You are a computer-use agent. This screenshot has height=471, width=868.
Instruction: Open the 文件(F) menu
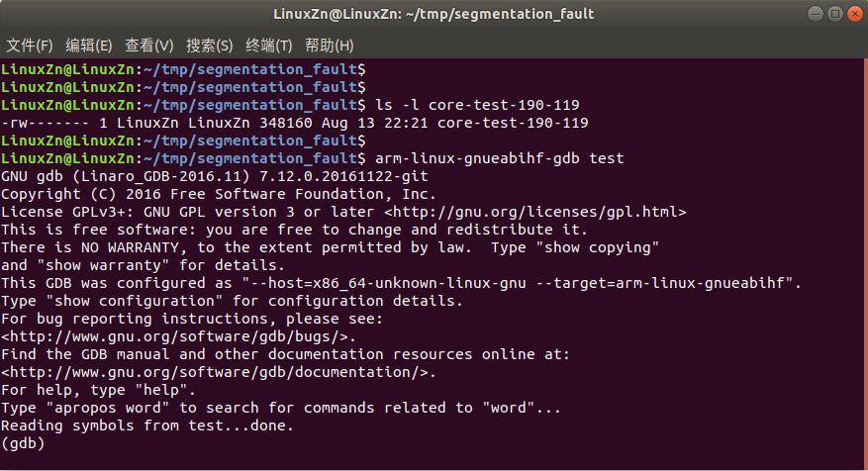[30, 46]
